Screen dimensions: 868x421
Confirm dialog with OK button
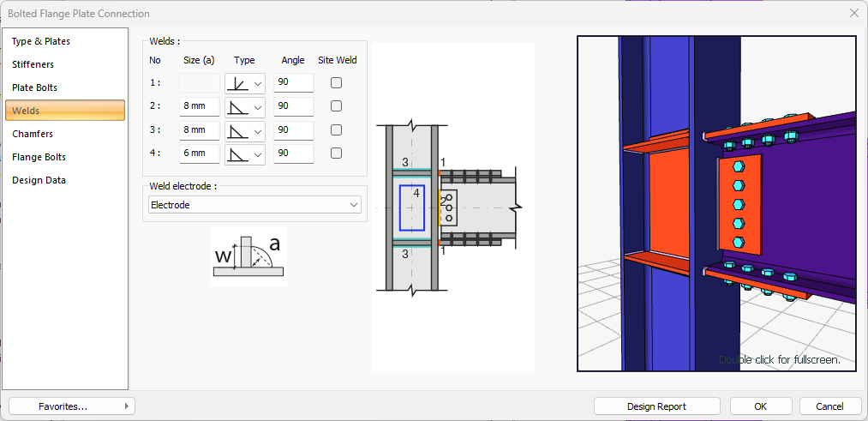point(761,406)
